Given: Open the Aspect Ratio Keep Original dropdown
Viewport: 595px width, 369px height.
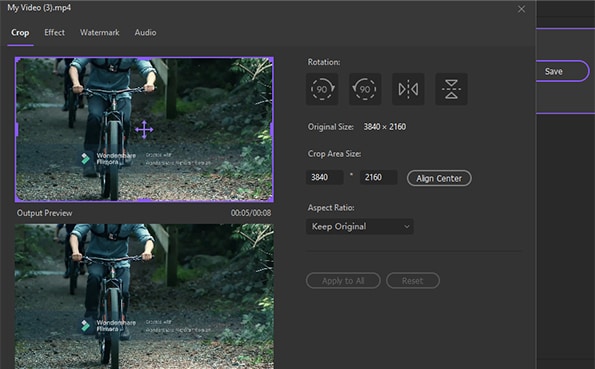Looking at the screenshot, I should [x=360, y=227].
